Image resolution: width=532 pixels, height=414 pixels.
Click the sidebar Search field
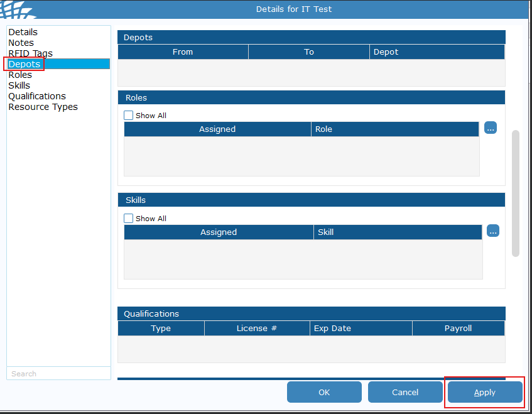coord(58,374)
